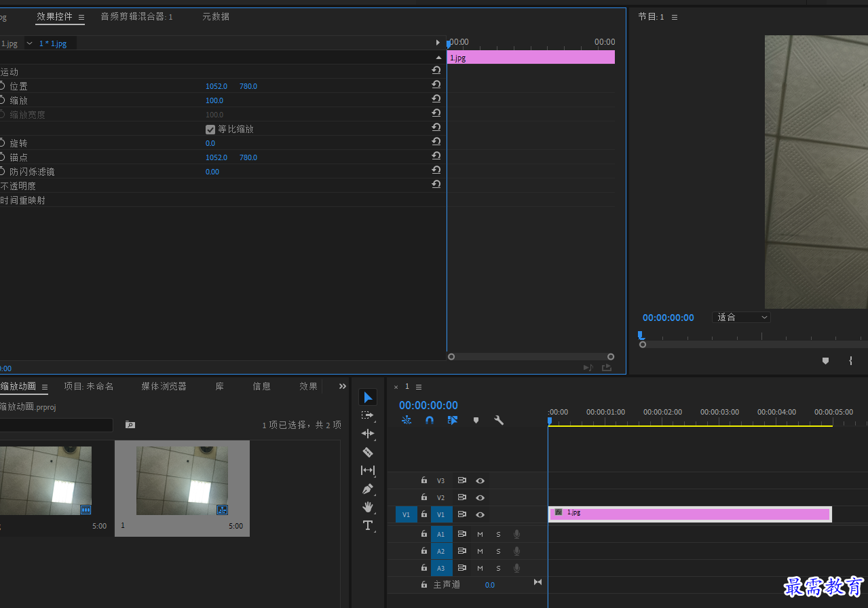Select the Razor tool
The image size is (868, 608).
pos(368,452)
